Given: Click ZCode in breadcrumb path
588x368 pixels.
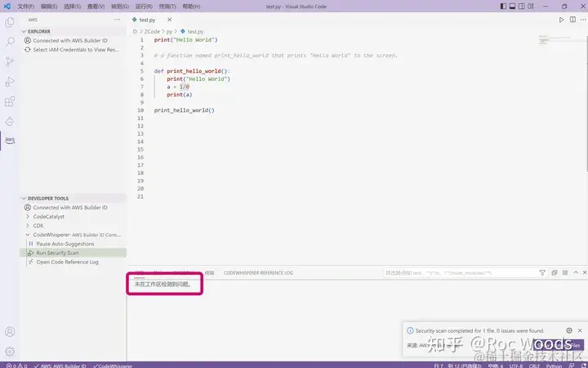Looking at the screenshot, I should tap(152, 32).
